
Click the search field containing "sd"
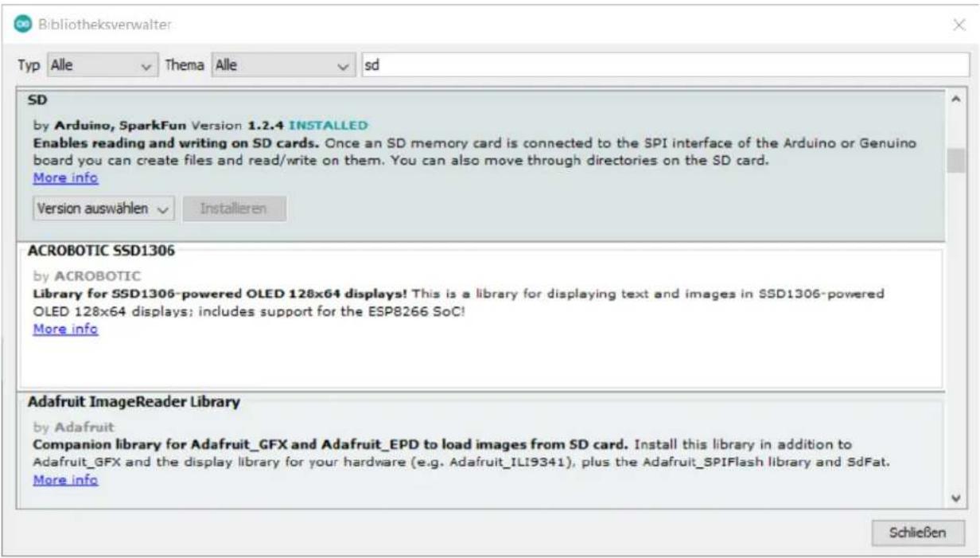tap(665, 66)
